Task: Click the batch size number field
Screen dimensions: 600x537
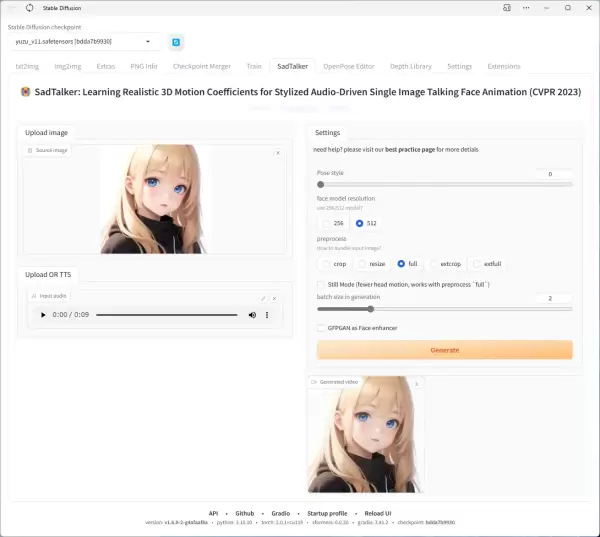Action: [554, 298]
